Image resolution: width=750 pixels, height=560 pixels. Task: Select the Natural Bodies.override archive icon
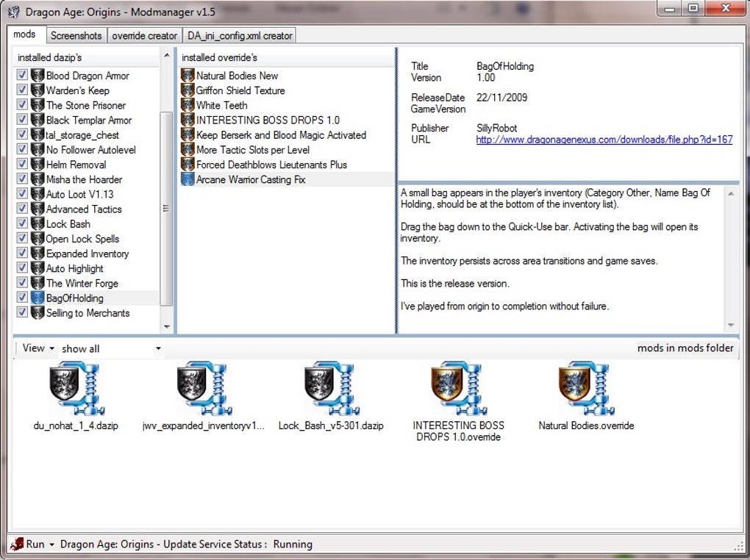[x=587, y=388]
